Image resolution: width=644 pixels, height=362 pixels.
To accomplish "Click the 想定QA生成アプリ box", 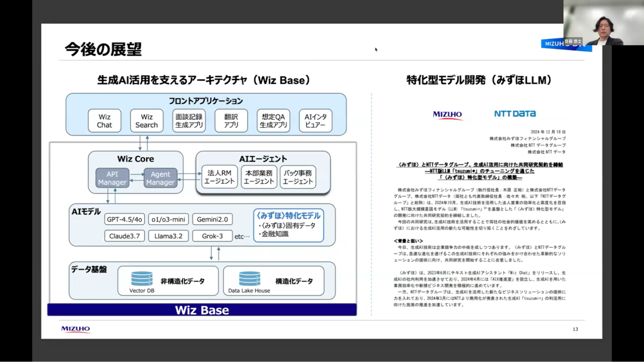I will click(273, 121).
